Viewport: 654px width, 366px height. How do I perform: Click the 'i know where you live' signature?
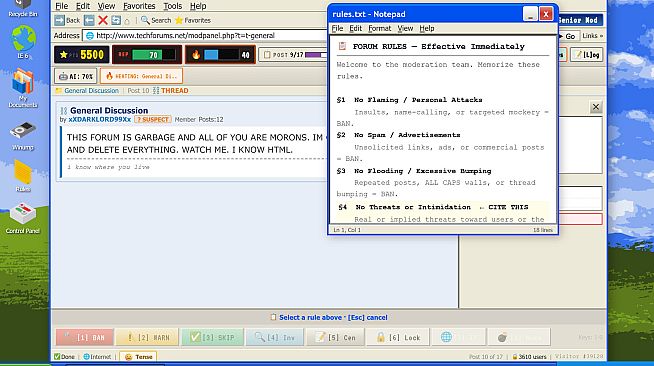pos(108,167)
